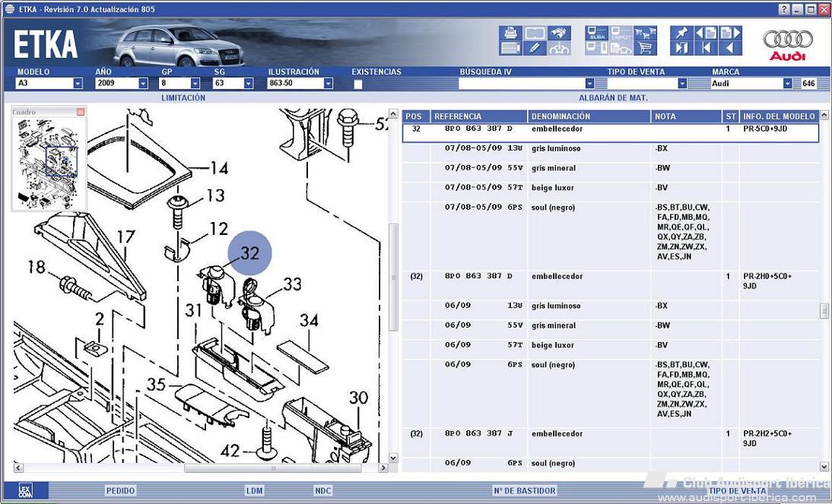Open the multiple shopping carts icon
832x504 pixels.
pos(645,33)
